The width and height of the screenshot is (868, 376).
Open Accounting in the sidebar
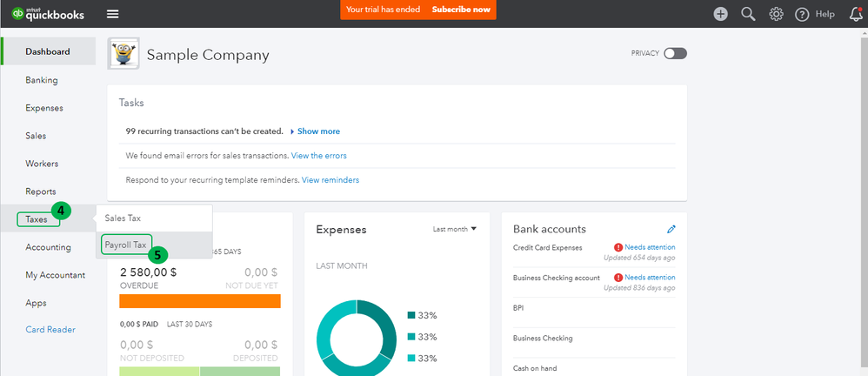point(48,247)
